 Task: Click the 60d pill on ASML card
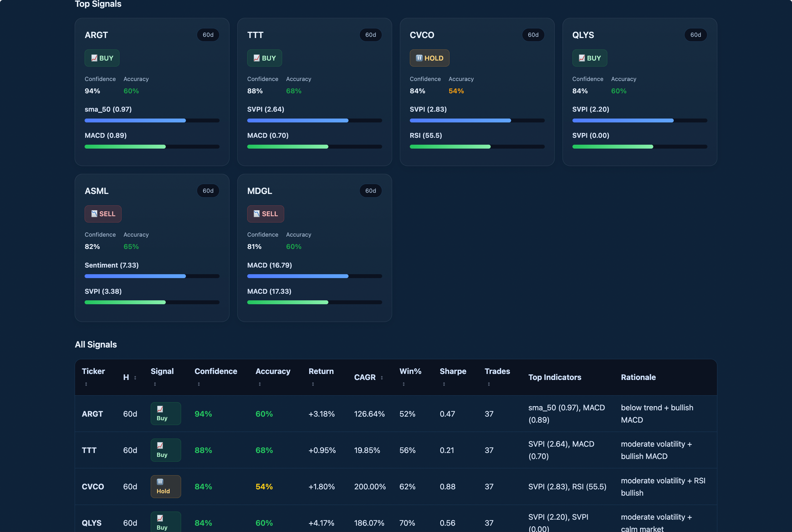208,191
